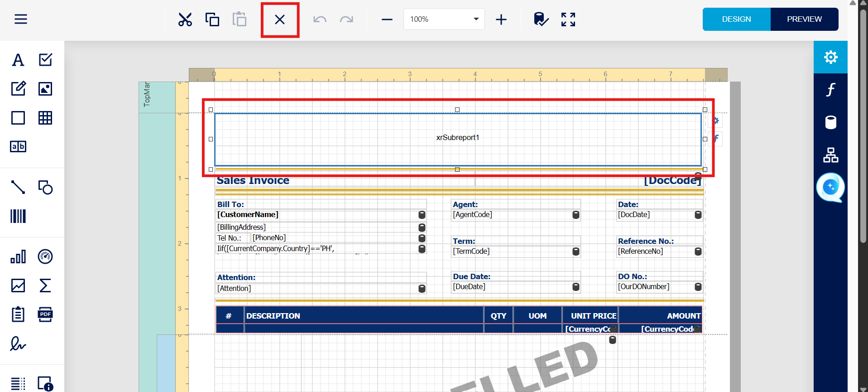Open the zoom level 100% dropdown

(444, 19)
